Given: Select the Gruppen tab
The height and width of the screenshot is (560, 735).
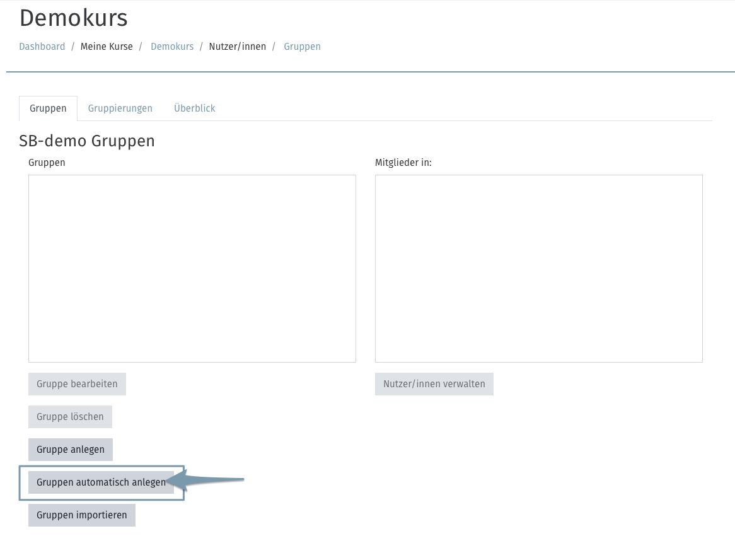Looking at the screenshot, I should tap(48, 108).
